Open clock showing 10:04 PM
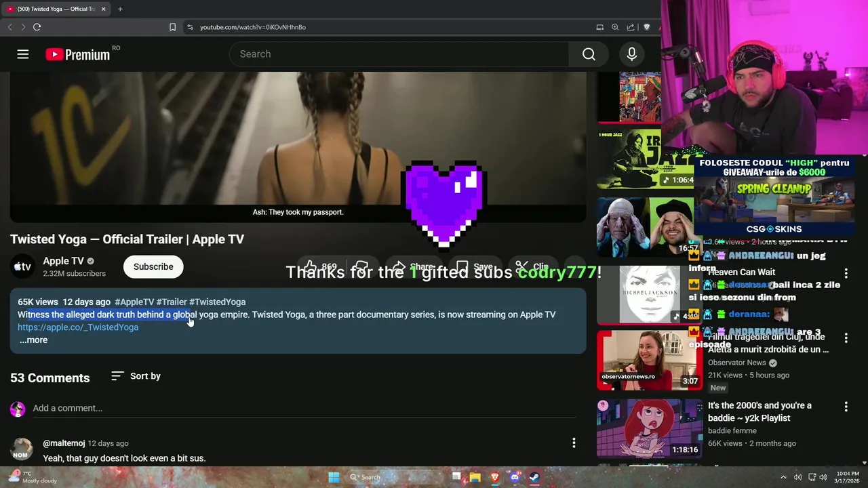The height and width of the screenshot is (488, 868). [848, 477]
